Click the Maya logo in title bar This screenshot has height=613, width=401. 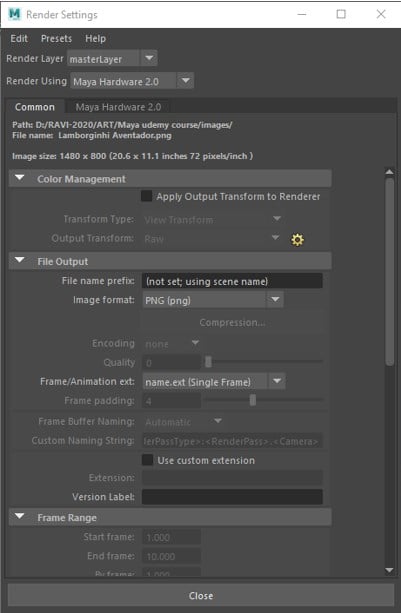click(x=14, y=14)
